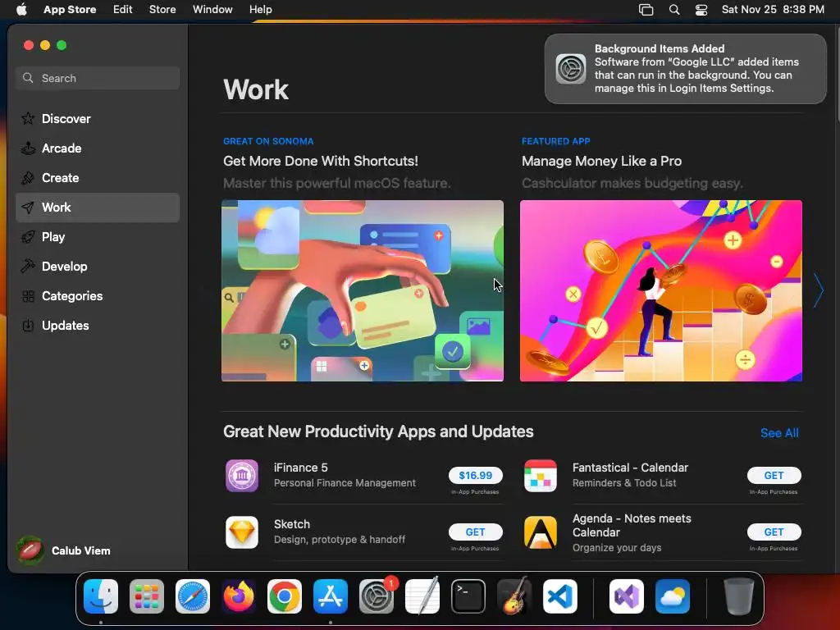Click GET for Sketch
840x630 pixels.
tap(476, 532)
